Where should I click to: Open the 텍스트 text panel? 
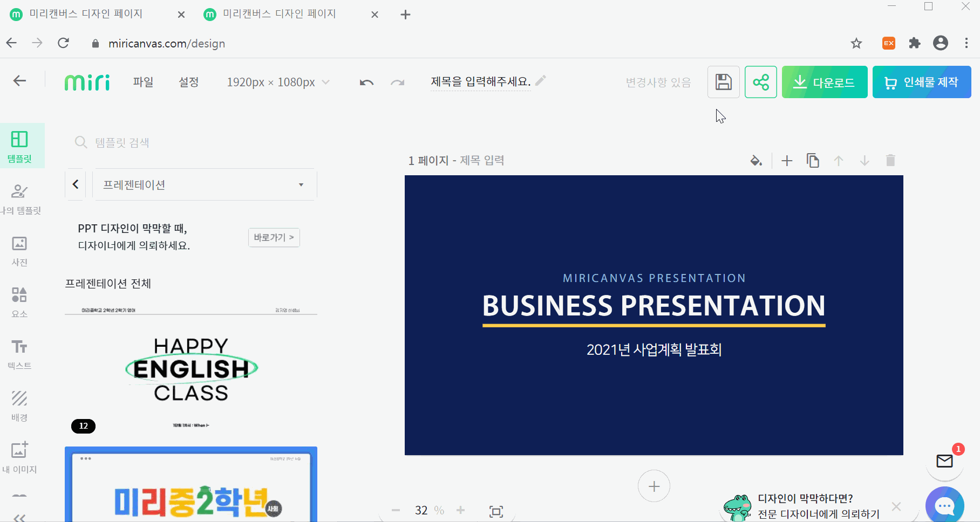[20, 354]
